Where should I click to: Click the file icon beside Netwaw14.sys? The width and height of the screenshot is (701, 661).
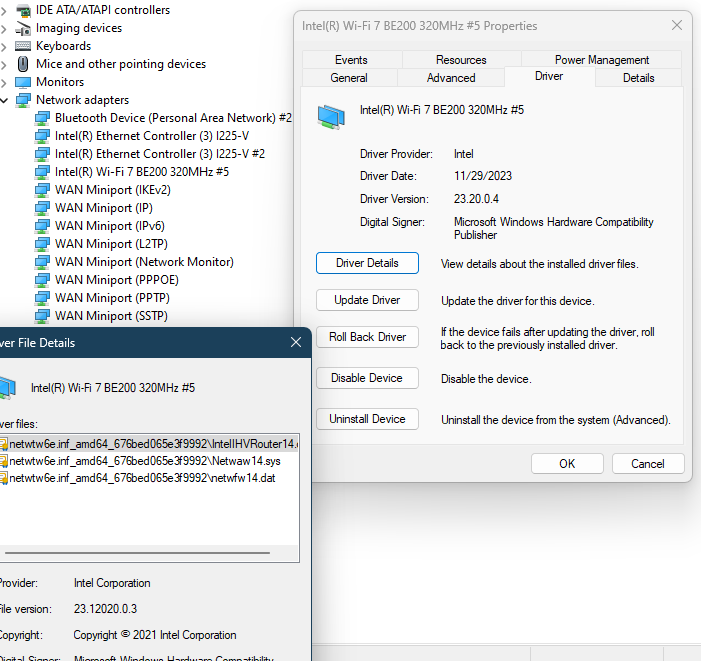[x=4, y=461]
